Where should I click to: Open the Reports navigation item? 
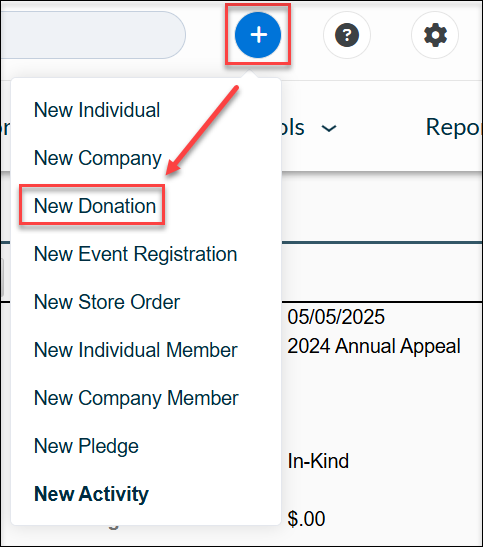pyautogui.click(x=454, y=128)
